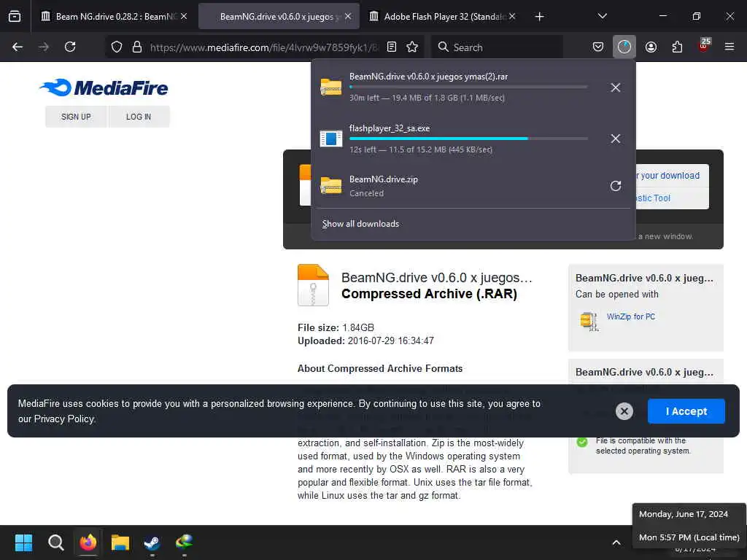Toggle reader view icon
The image size is (747, 560).
coord(392,47)
